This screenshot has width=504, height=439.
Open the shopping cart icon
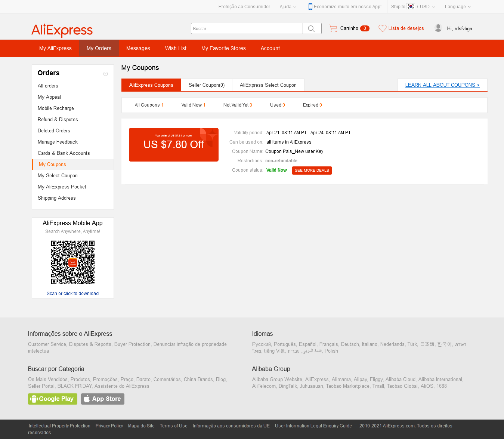click(333, 28)
